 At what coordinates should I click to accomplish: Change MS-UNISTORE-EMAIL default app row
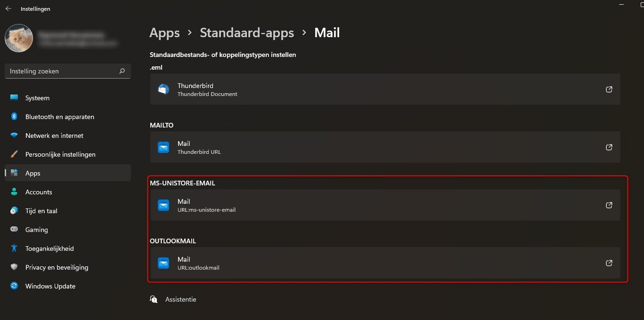click(x=385, y=205)
